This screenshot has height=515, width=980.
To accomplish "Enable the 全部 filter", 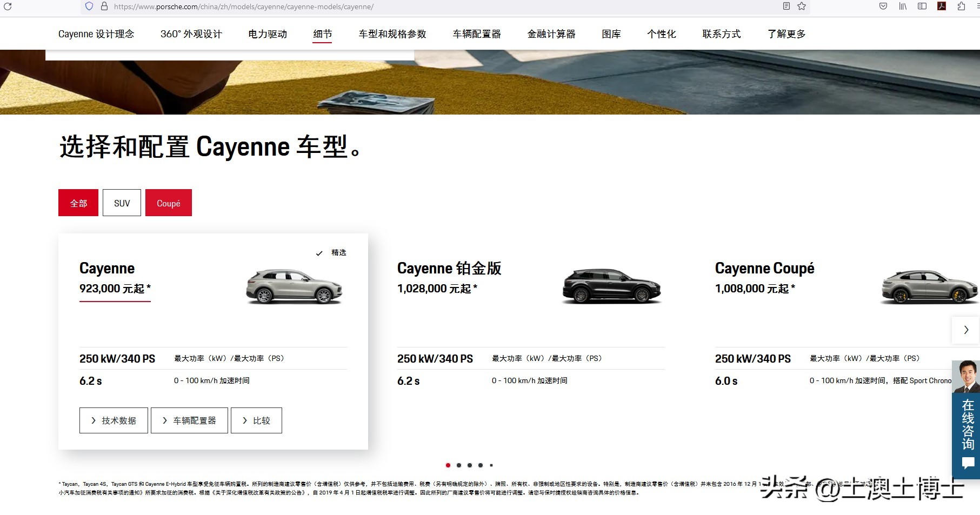I will click(78, 203).
